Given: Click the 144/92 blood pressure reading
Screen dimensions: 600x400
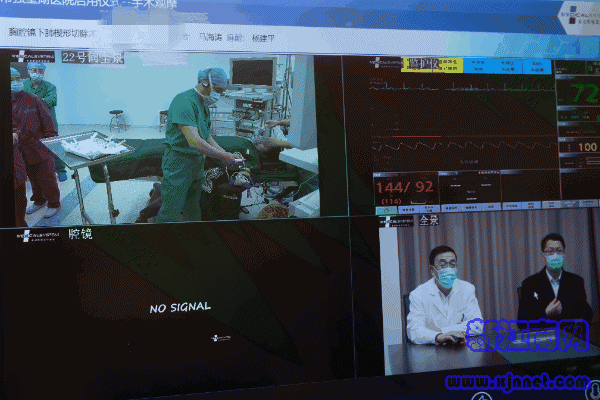Looking at the screenshot, I should point(403,185).
